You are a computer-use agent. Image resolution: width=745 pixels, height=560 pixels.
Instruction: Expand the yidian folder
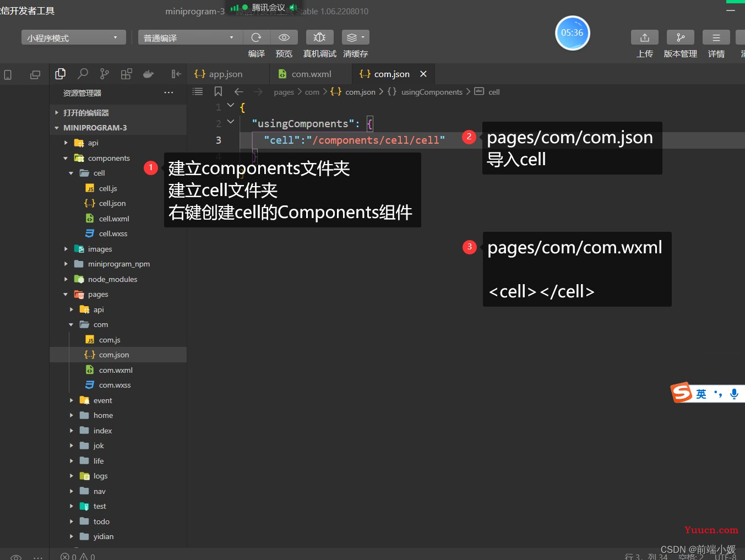[x=71, y=536]
